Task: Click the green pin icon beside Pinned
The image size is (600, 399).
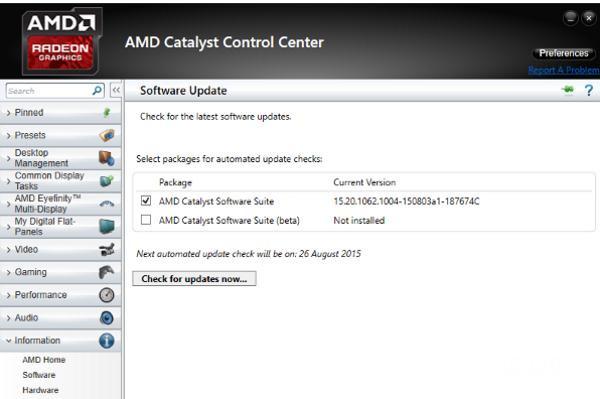Action: click(107, 112)
